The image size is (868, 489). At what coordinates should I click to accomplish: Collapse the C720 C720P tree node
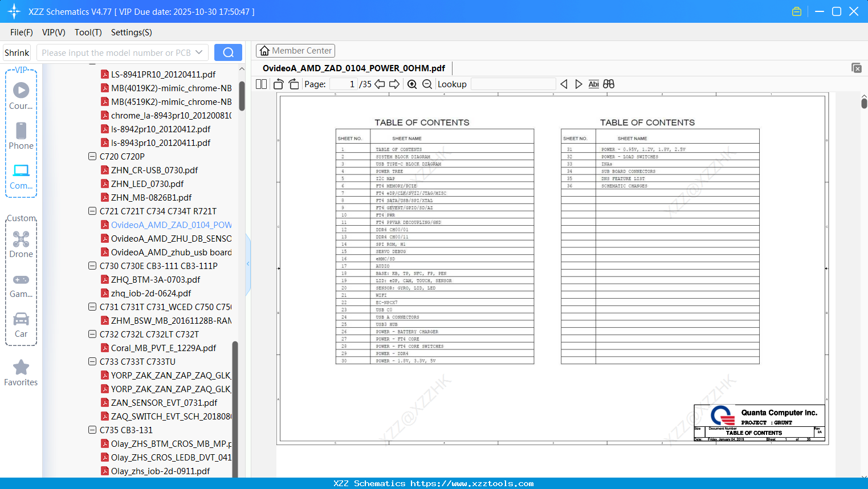coord(92,156)
